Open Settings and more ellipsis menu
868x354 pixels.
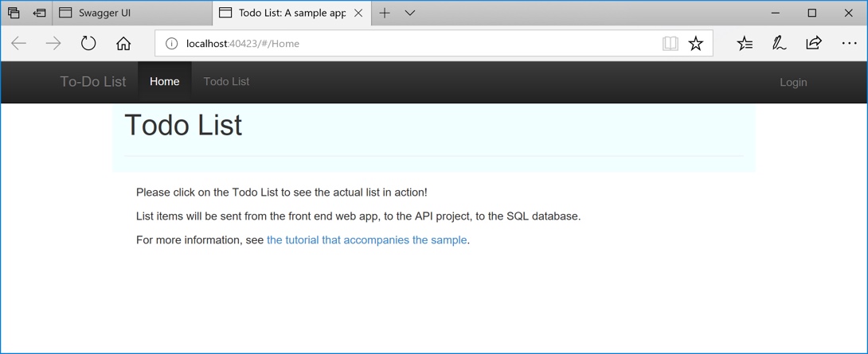(849, 44)
